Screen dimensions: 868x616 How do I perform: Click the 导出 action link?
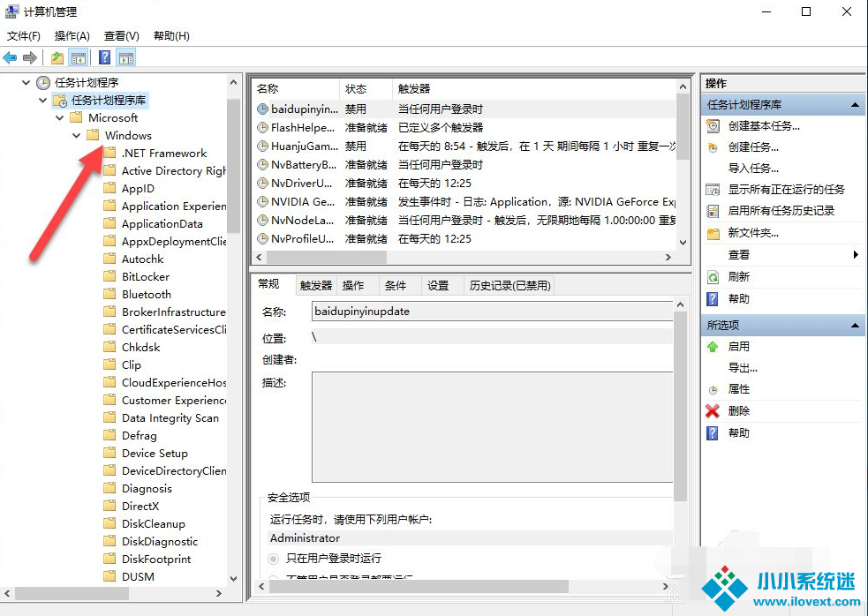[x=743, y=368]
